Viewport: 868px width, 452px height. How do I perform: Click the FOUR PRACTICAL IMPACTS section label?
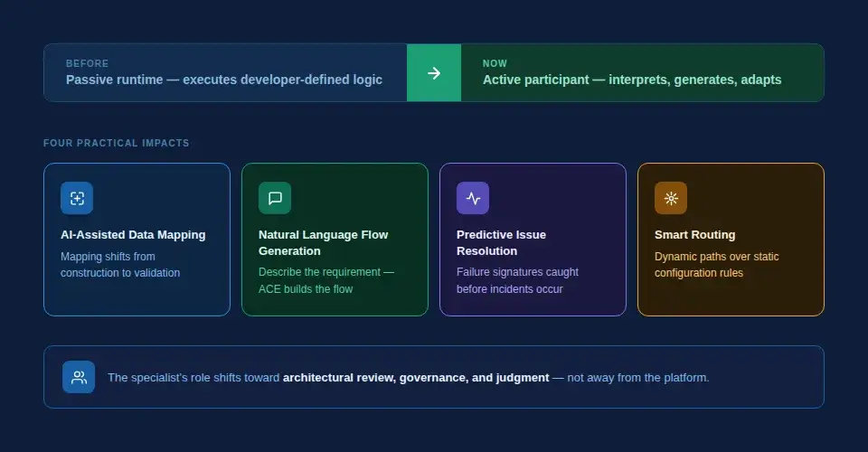pos(117,143)
